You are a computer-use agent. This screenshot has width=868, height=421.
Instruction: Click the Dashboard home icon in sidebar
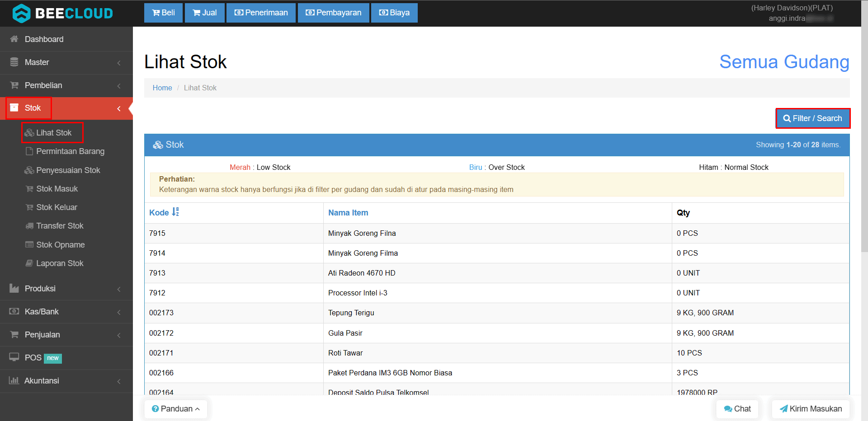point(14,39)
